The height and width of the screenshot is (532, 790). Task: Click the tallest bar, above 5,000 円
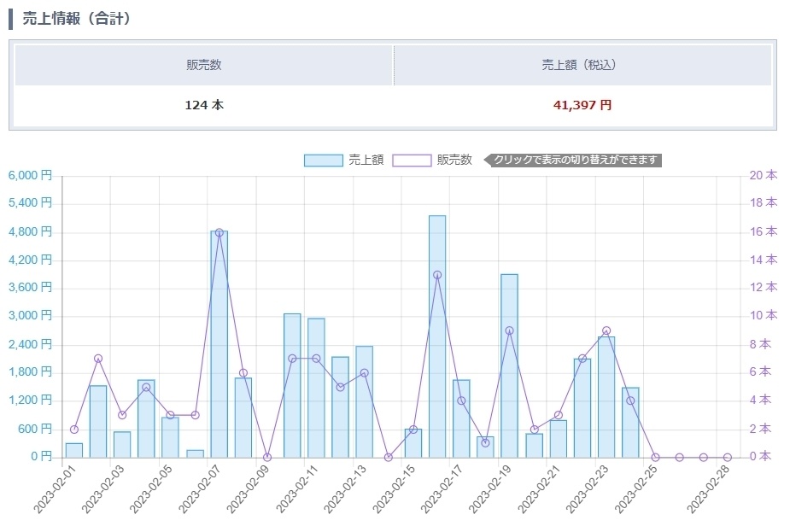(437, 336)
